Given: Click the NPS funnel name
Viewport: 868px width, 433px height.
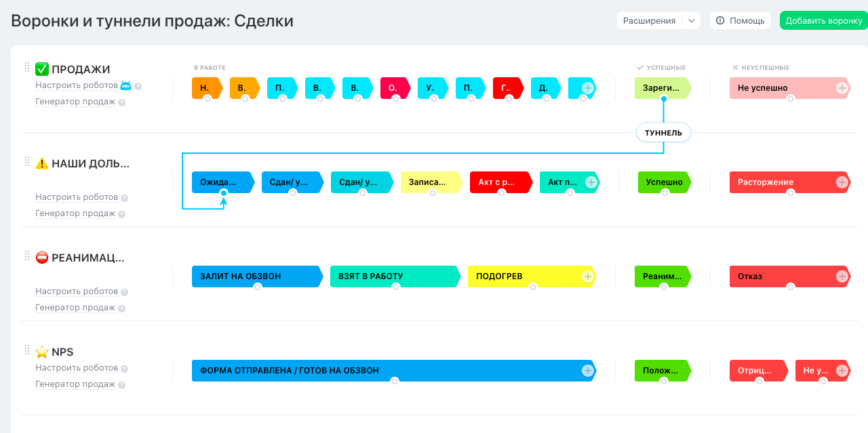Looking at the screenshot, I should pos(62,352).
